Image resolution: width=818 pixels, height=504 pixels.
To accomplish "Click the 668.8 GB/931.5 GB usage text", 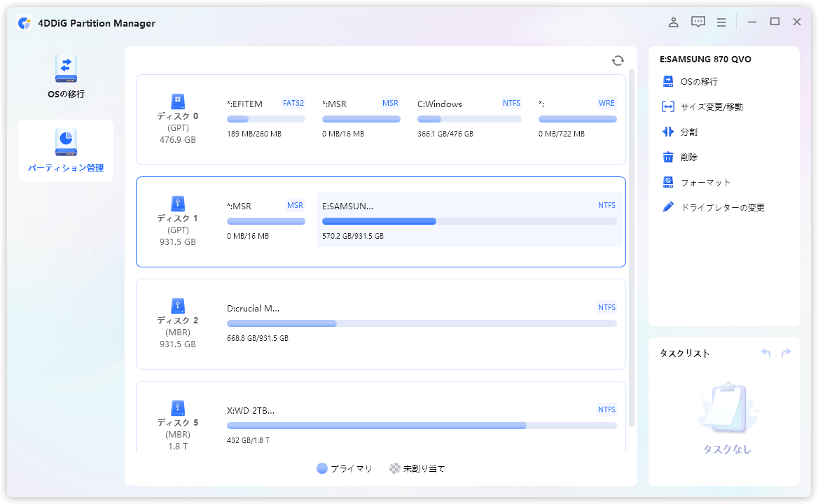I will click(257, 338).
